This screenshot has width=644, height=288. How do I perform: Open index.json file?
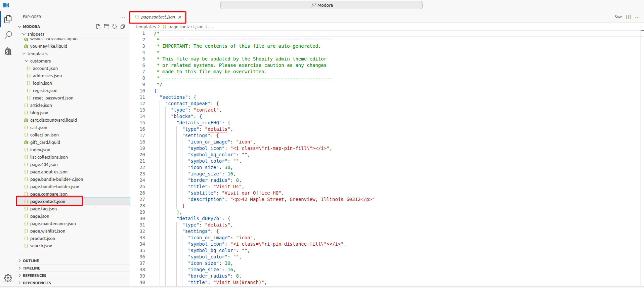(40, 150)
